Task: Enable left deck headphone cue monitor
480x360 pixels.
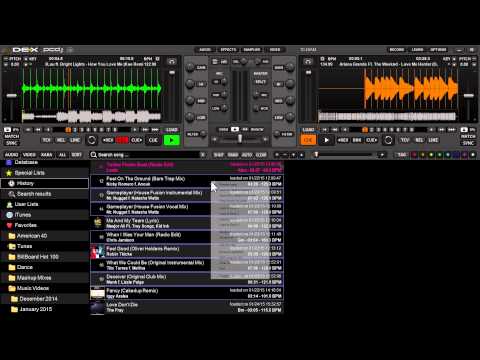Action: click(172, 61)
